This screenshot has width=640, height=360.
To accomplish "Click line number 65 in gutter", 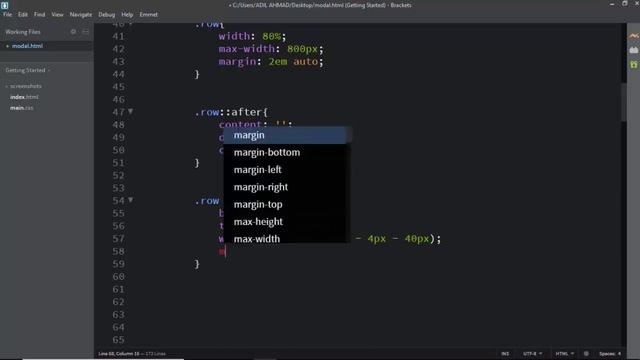I will pyautogui.click(x=118, y=340).
